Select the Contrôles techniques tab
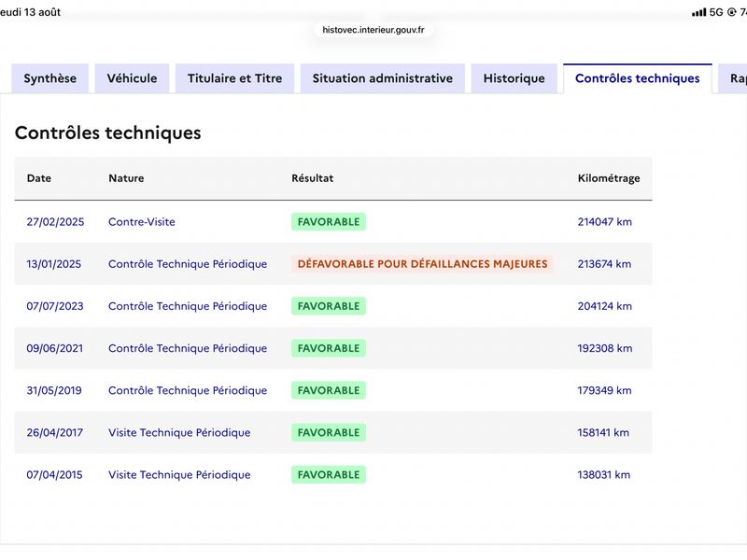747x560 pixels. point(638,78)
